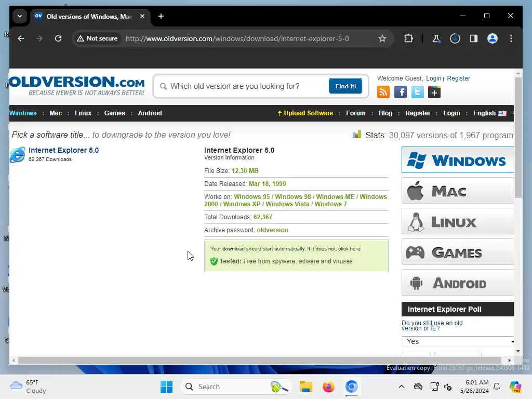
Task: Click the 'oldversion' archive password text
Action: tap(272, 230)
